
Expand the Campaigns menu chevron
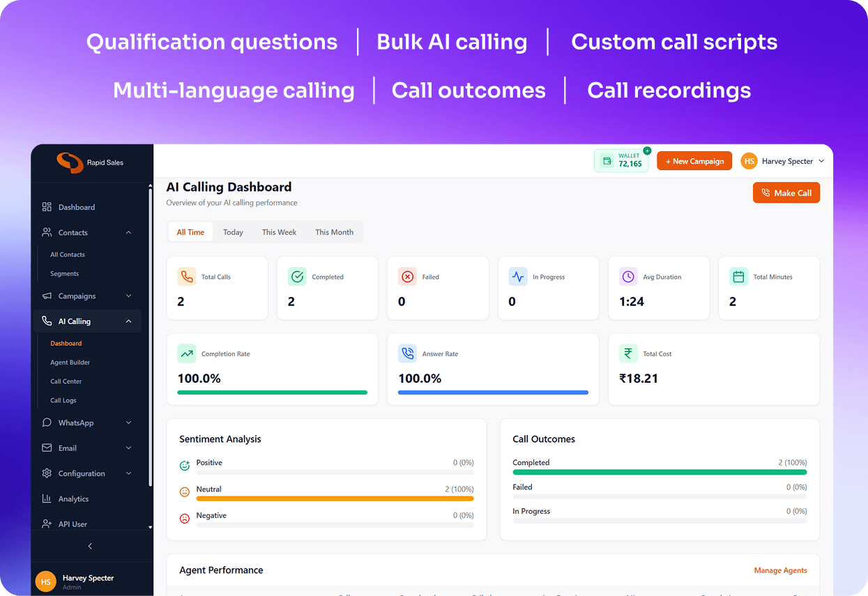tap(128, 296)
